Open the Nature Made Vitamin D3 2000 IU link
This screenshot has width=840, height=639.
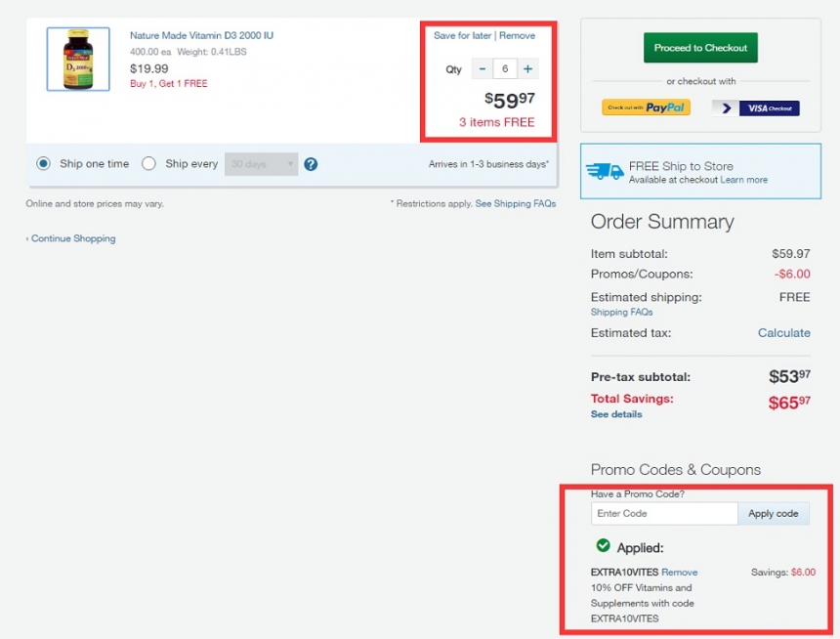click(201, 35)
